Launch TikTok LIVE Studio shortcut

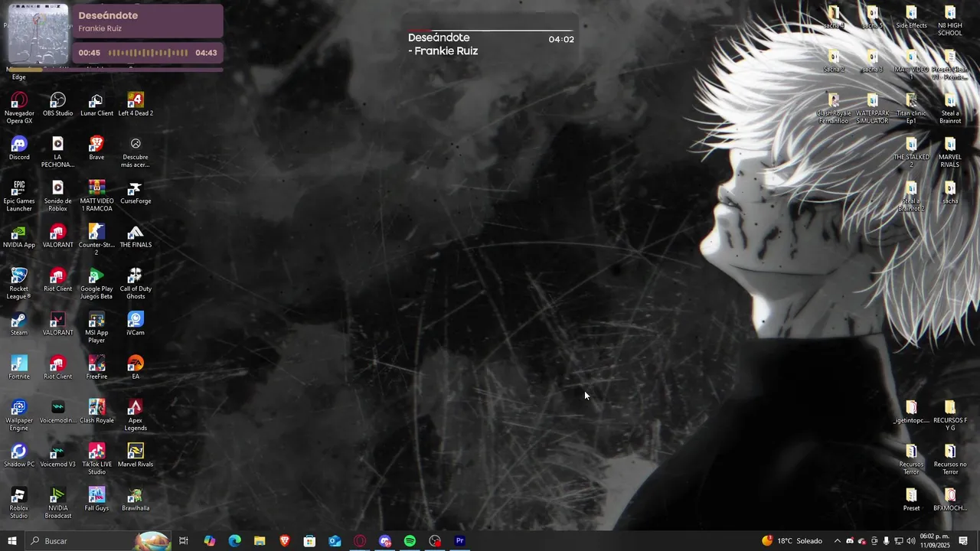click(x=96, y=460)
